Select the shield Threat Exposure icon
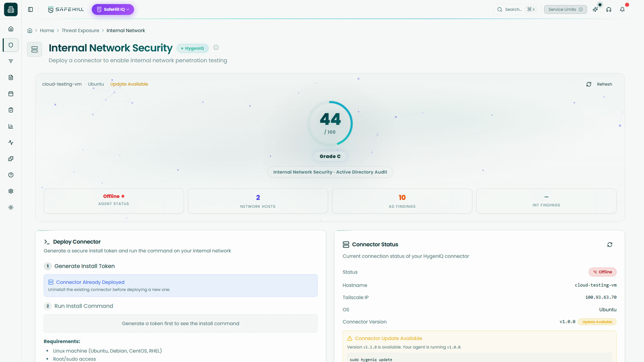Screen dimensions: 644x362 [11, 45]
